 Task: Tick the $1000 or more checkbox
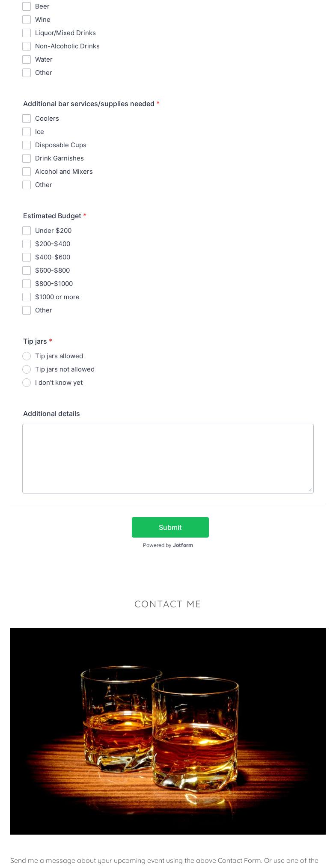27,297
